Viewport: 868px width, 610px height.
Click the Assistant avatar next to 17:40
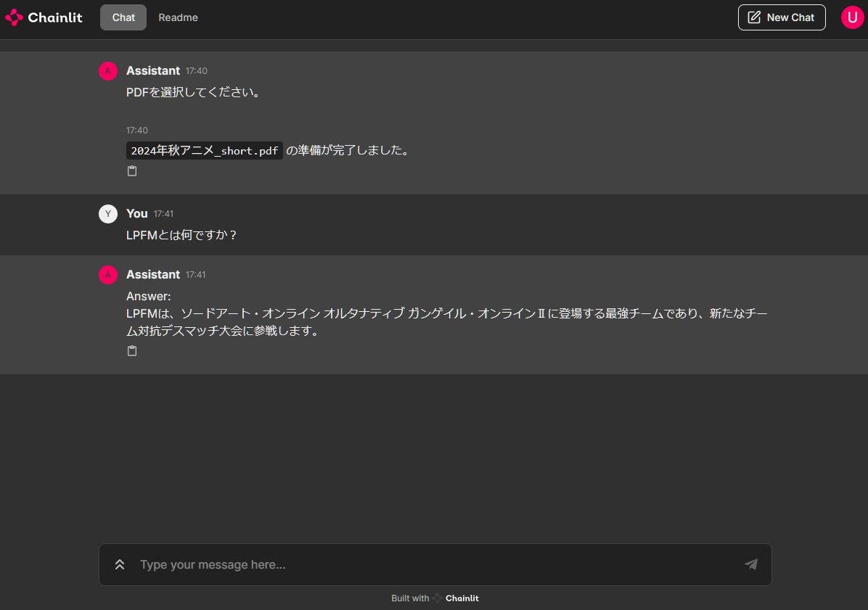[107, 70]
